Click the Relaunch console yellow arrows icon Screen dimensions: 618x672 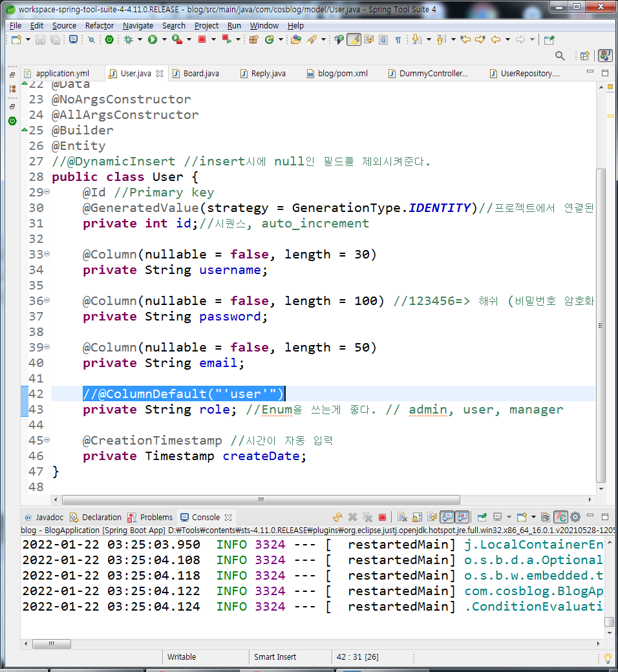(x=337, y=518)
